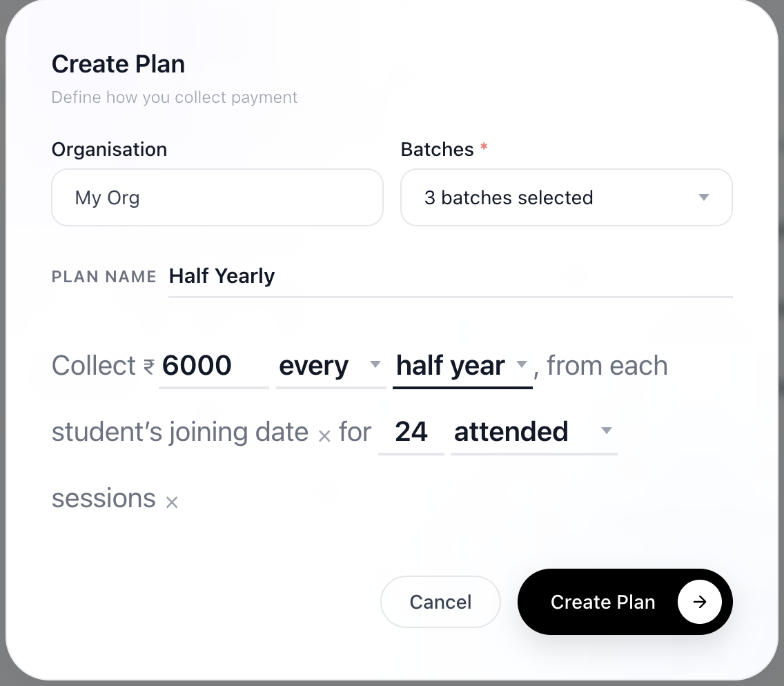Click the session count field showing 24

411,432
